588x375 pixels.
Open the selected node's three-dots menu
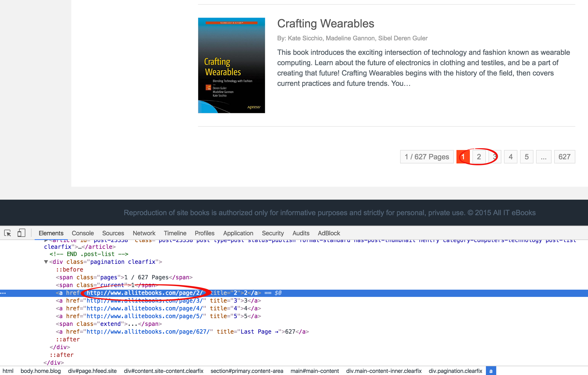[x=3, y=293]
